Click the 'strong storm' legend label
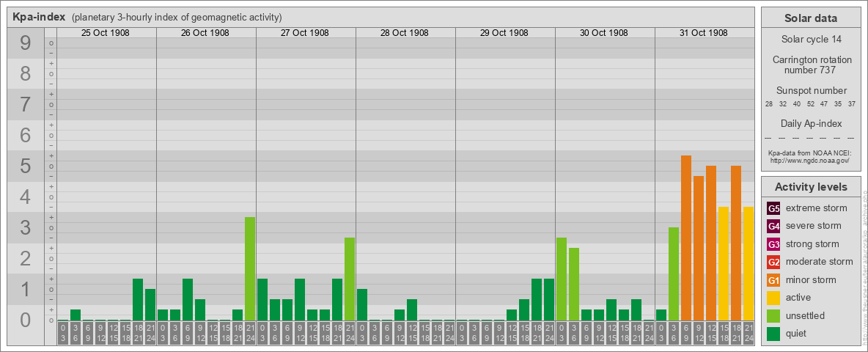Screen dimensions: 868x352 click(x=812, y=244)
